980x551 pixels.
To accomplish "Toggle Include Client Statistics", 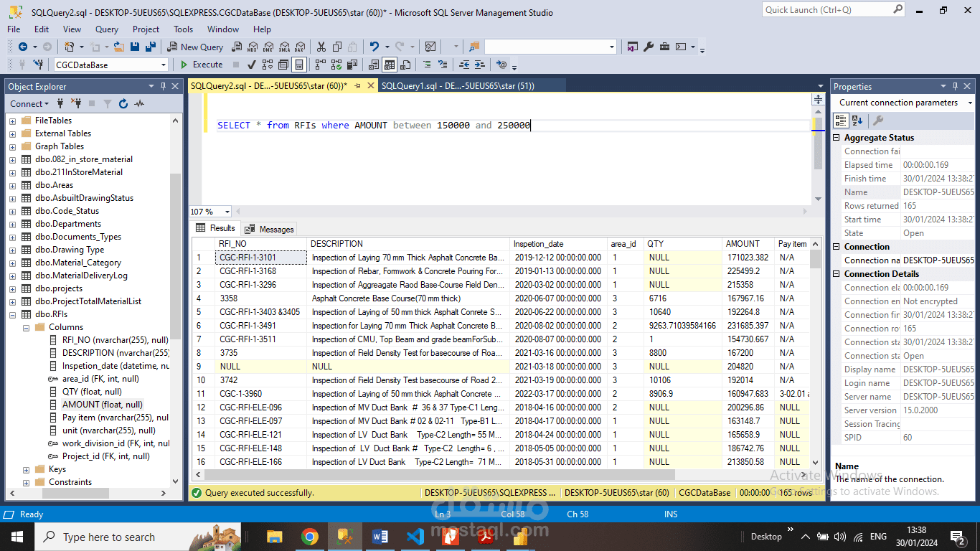I will pyautogui.click(x=352, y=65).
